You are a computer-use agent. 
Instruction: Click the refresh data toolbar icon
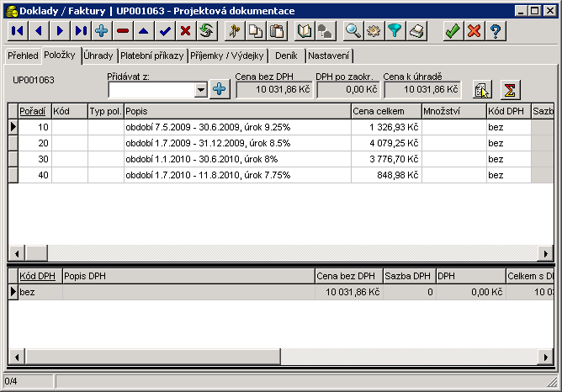click(205, 31)
